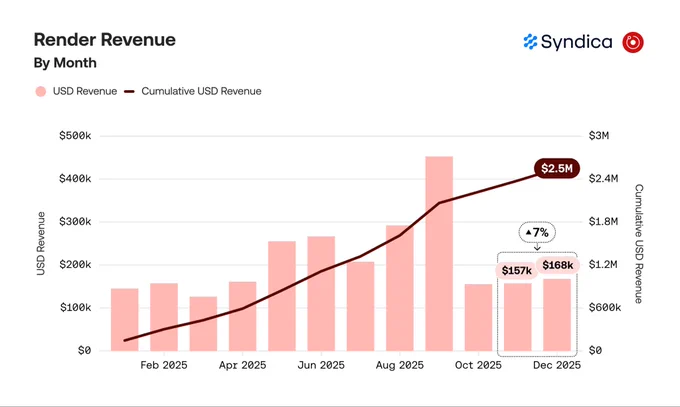The image size is (680, 407).
Task: Click the $200k left axis value
Action: click(x=75, y=265)
